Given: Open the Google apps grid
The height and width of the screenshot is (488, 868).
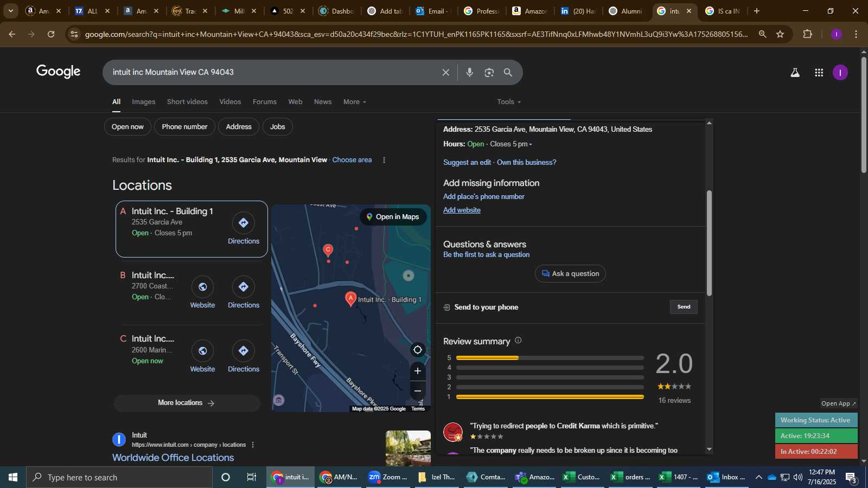Looking at the screenshot, I should pos(819,73).
